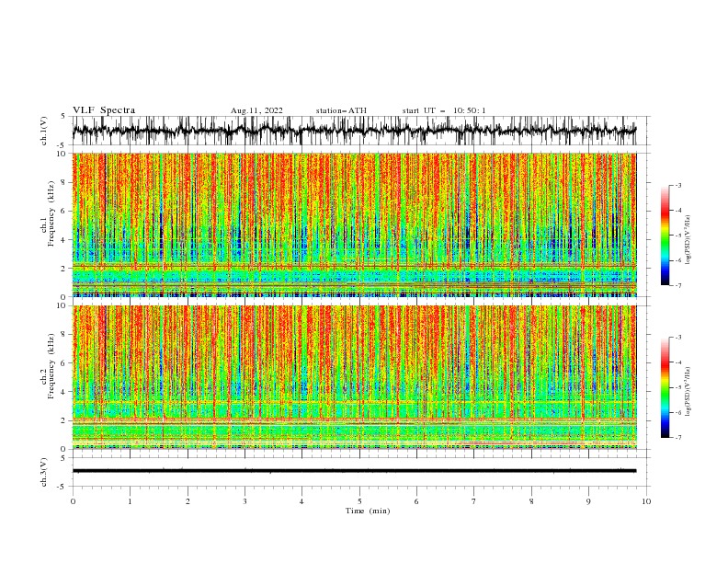
Task: Click the ch.2 spectrogram plot
Action: pos(354,377)
